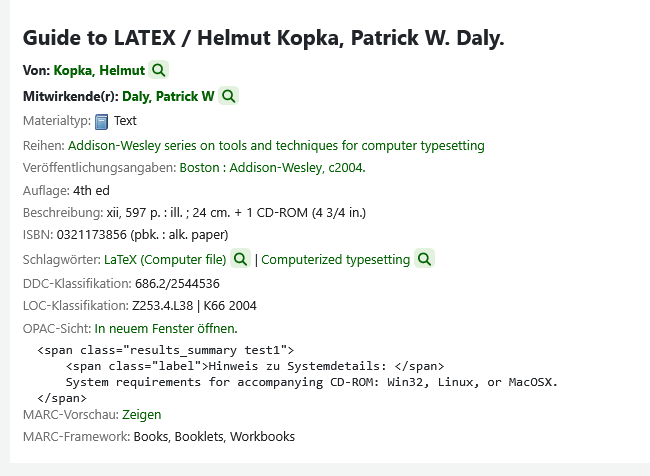Viewport: 650px width, 476px height.
Task: Click the search icon beside Kopka, Helmut
Action: click(159, 70)
